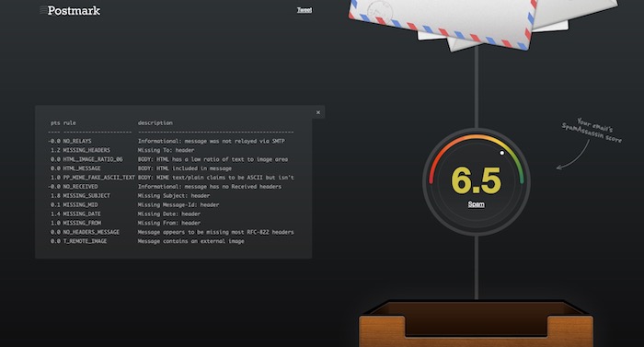Screen dimensions: 644x347
Task: Select the MISSING_HEADERS rule row
Action: [x=171, y=150]
